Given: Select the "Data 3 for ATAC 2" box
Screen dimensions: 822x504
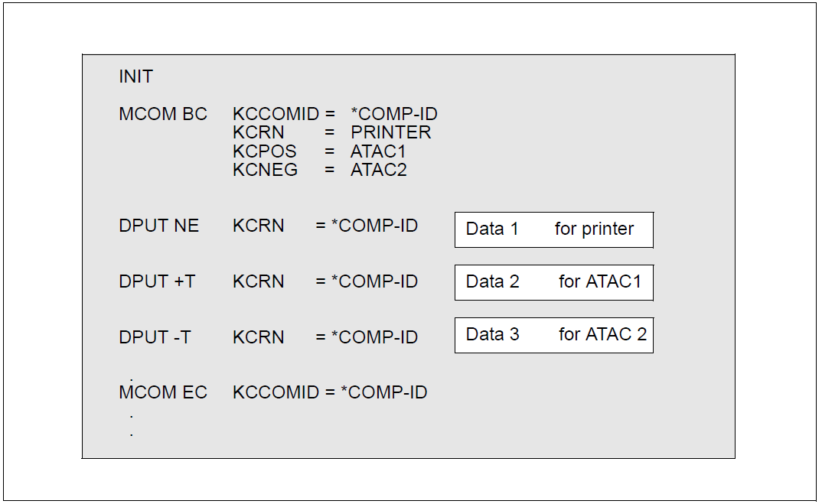Looking at the screenshot, I should [x=553, y=335].
